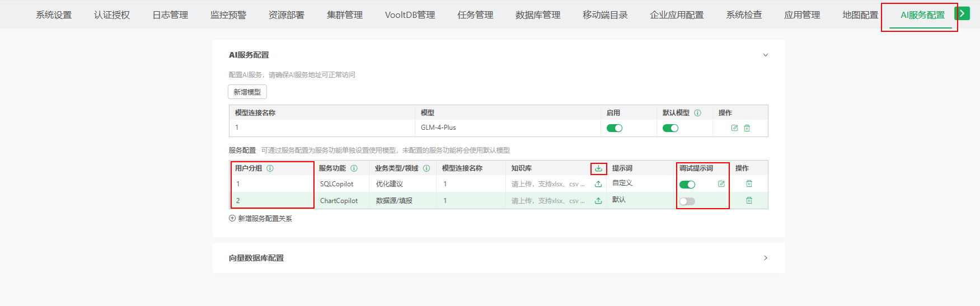The width and height of the screenshot is (980, 306).
Task: Switch to the 日志管理 tab
Action: (170, 15)
